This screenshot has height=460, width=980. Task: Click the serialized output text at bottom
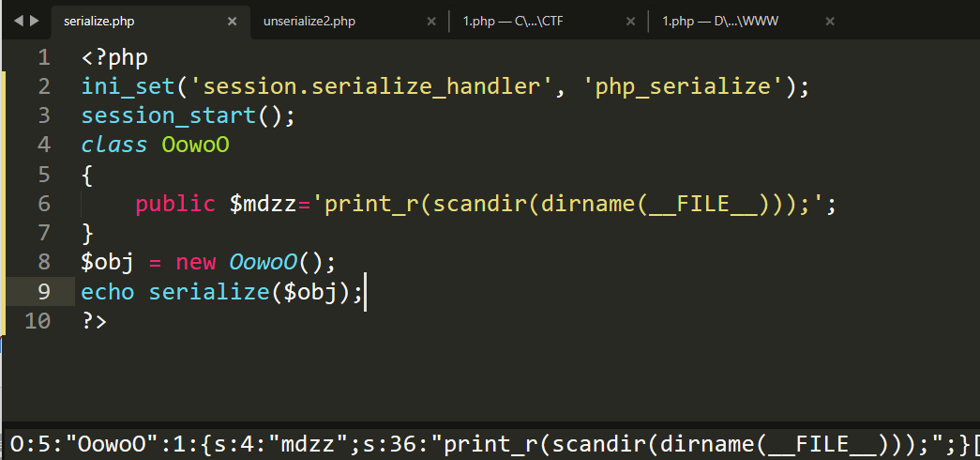click(493, 444)
